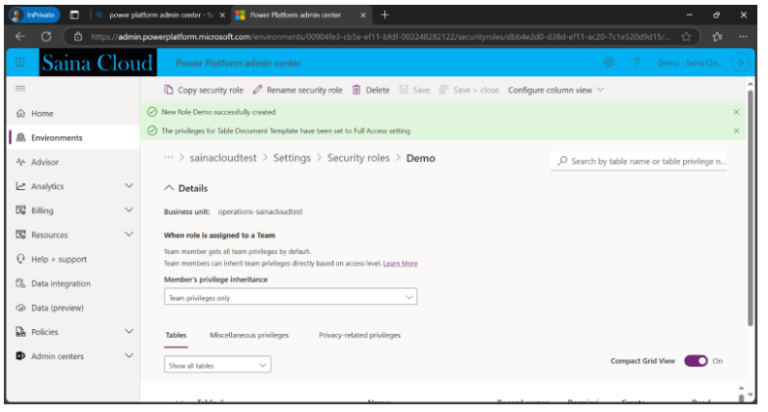Switch to power platform admin center search tab
The image size is (768, 412).
point(161,15)
